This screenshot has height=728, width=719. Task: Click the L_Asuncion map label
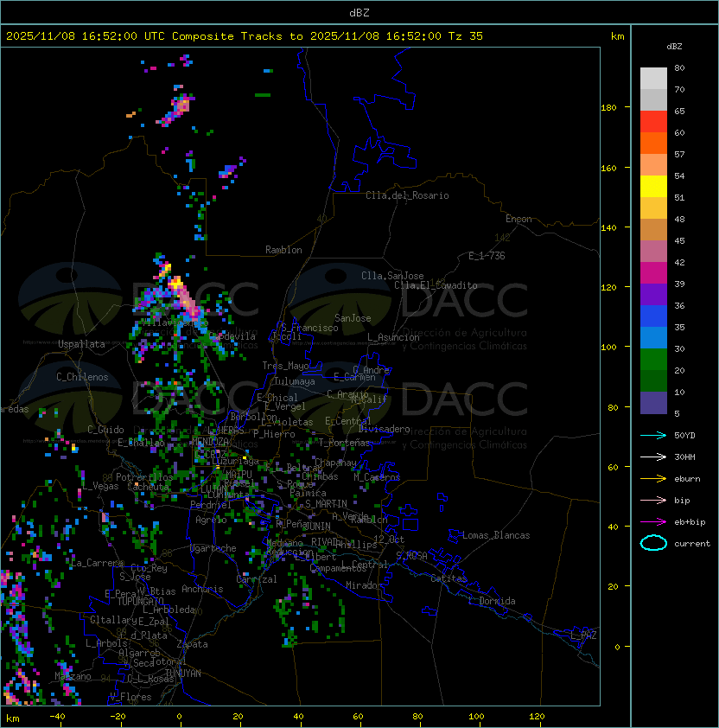point(393,337)
